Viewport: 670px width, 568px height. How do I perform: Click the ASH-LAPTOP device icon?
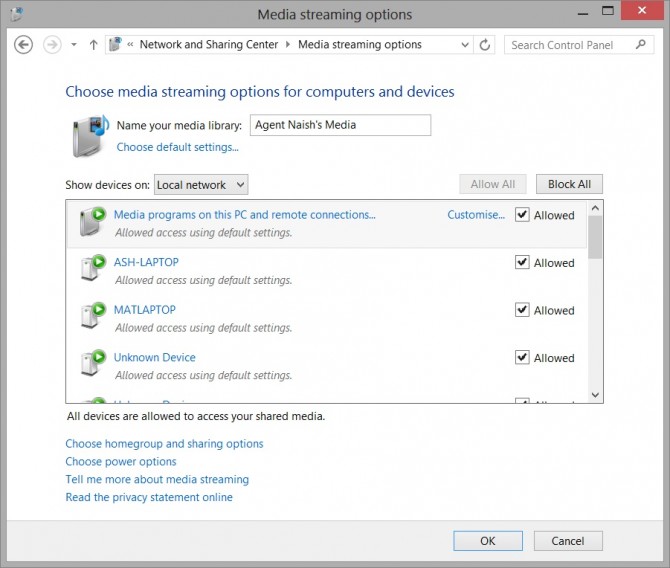(92, 268)
